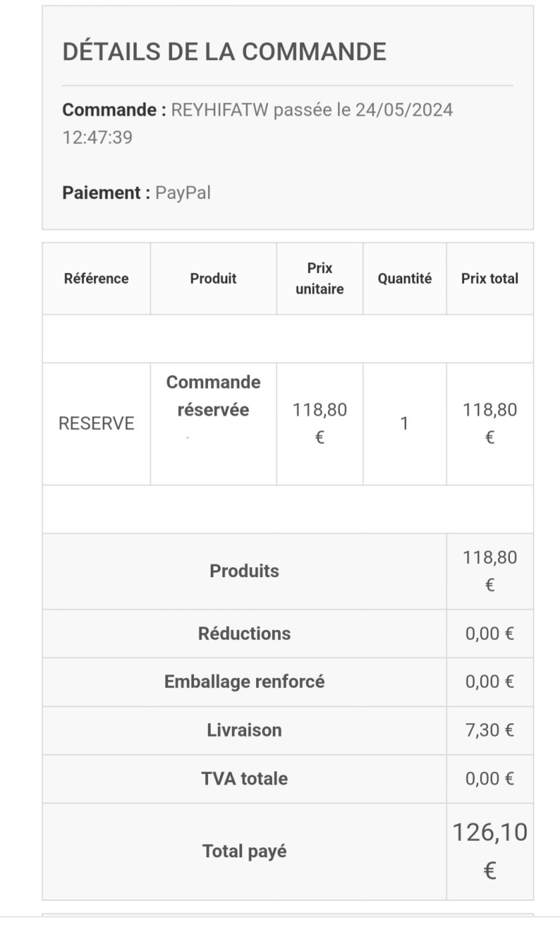This screenshot has height=934, width=560.
Task: Select the order reference REYHIFATW
Action: tap(220, 109)
